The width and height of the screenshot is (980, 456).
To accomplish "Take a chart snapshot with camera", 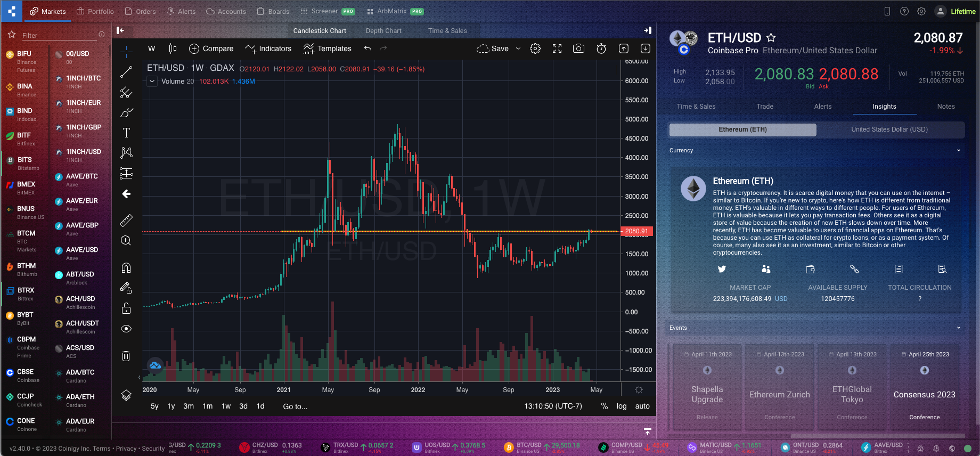I will point(578,48).
